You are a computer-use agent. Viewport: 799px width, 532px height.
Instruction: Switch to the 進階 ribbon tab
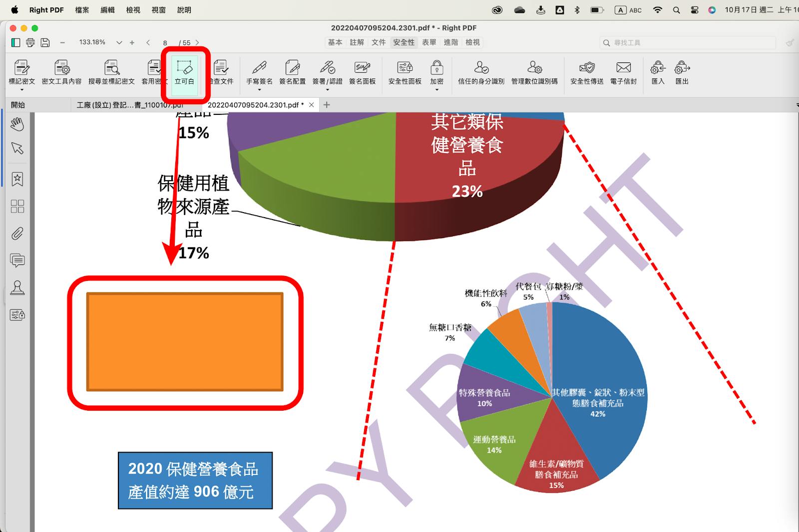click(x=451, y=42)
